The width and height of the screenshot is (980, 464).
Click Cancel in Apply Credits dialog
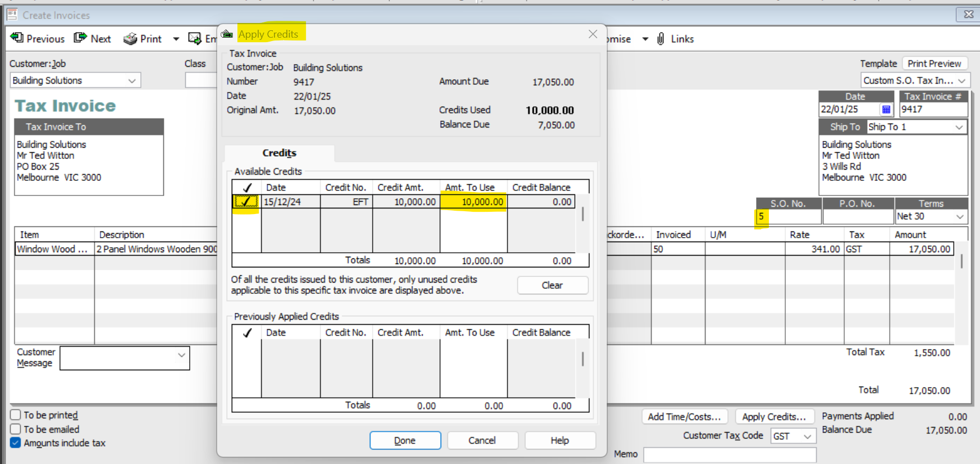coord(482,440)
